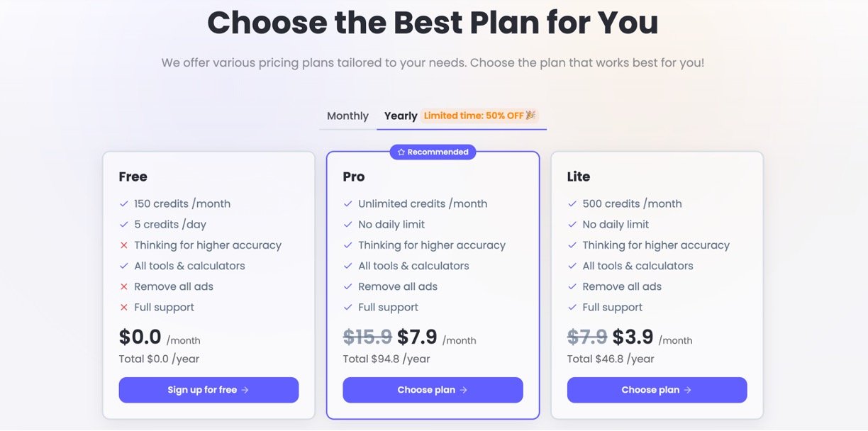Click the party popper emoji icon
This screenshot has width=868, height=431.
point(530,116)
